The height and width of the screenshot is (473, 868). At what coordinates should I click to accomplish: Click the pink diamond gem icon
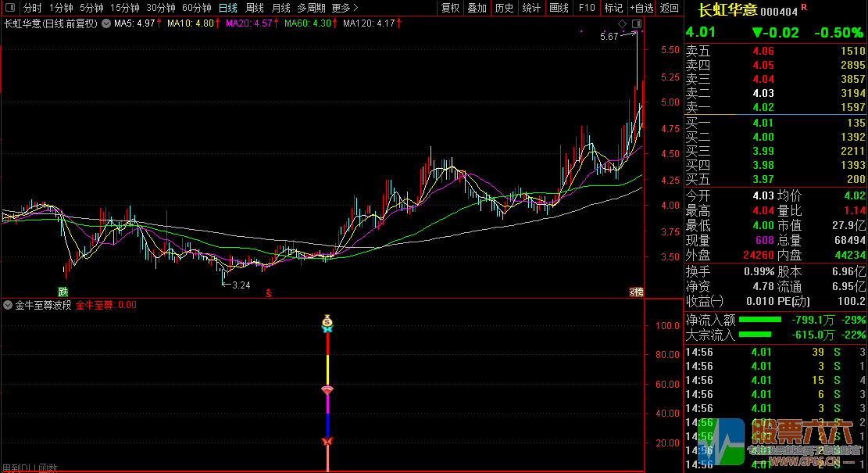[327, 389]
